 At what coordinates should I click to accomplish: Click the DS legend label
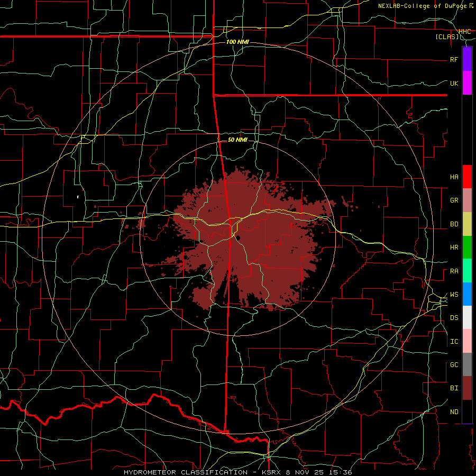point(454,318)
